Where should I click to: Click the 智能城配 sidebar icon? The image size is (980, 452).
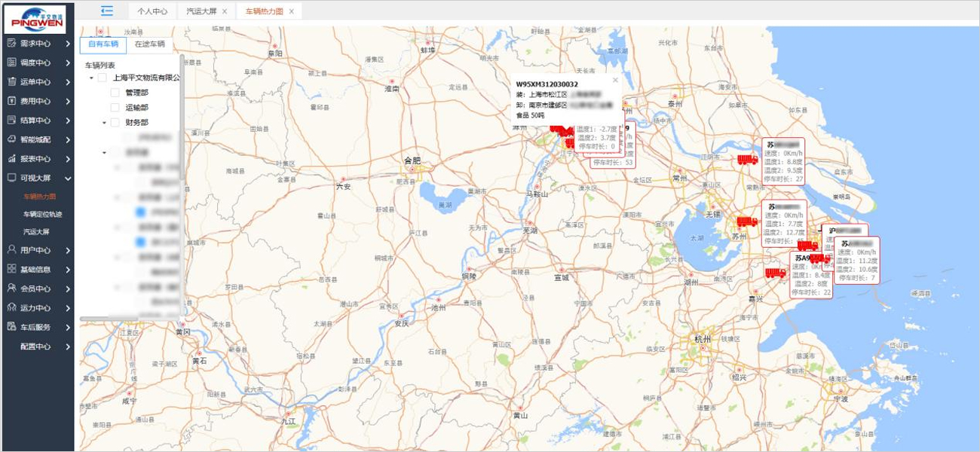(12, 139)
